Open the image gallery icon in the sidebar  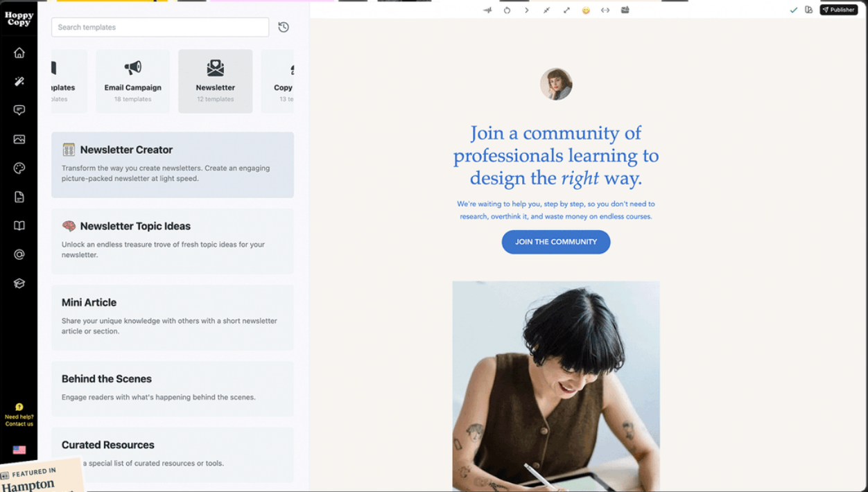tap(19, 139)
